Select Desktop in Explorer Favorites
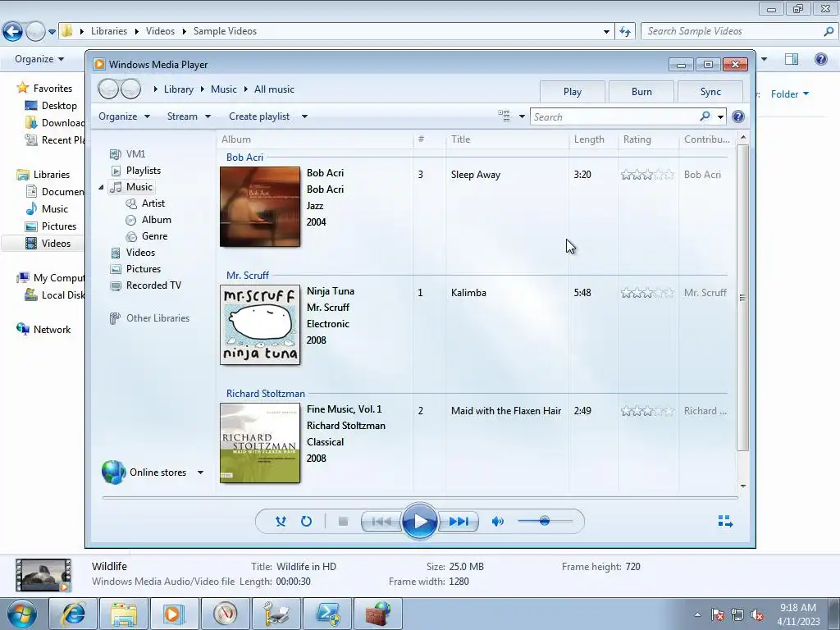 coord(51,106)
